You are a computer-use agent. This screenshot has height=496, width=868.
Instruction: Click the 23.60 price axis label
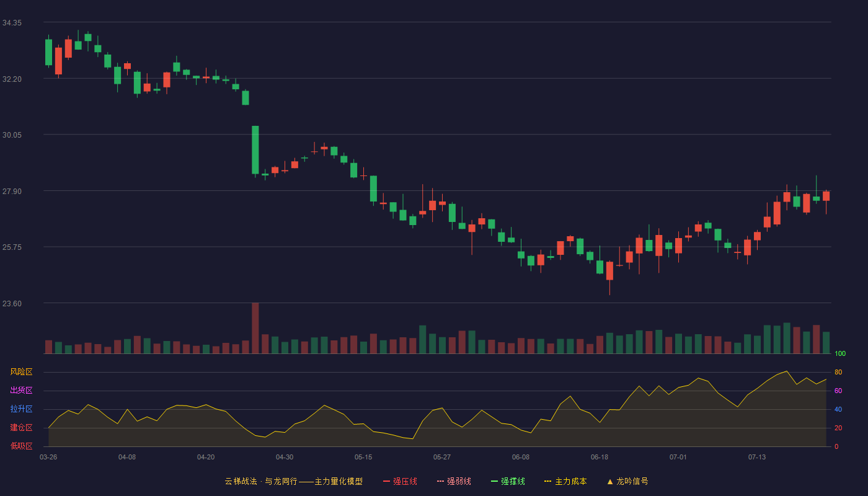[x=12, y=304]
